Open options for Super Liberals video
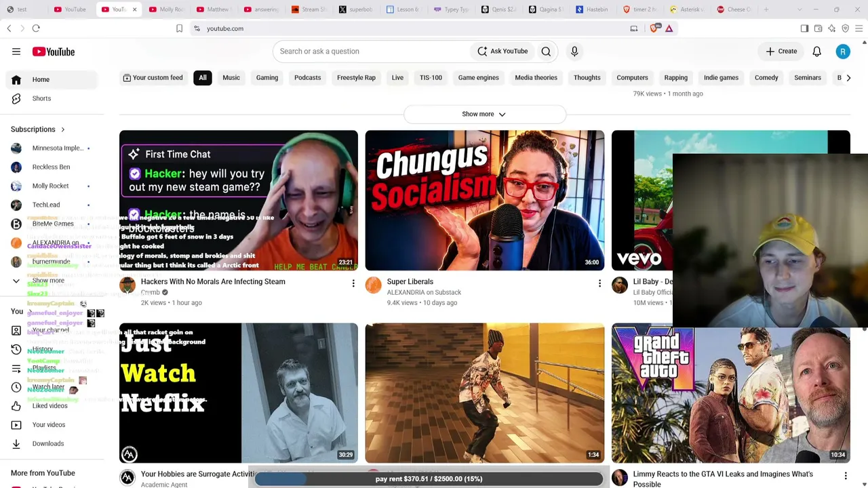The height and width of the screenshot is (488, 868). (599, 283)
